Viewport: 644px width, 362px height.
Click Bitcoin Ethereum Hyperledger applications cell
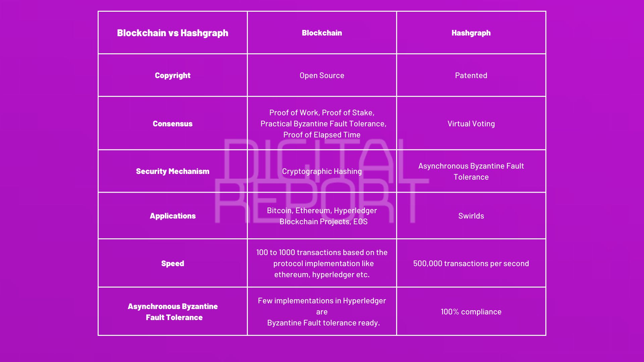(x=322, y=216)
